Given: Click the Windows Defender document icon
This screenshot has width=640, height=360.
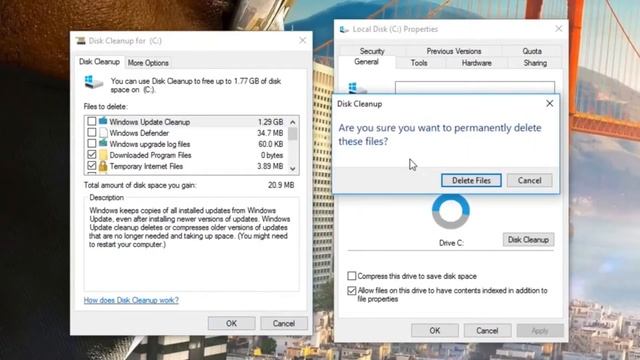Looking at the screenshot, I should (x=103, y=133).
